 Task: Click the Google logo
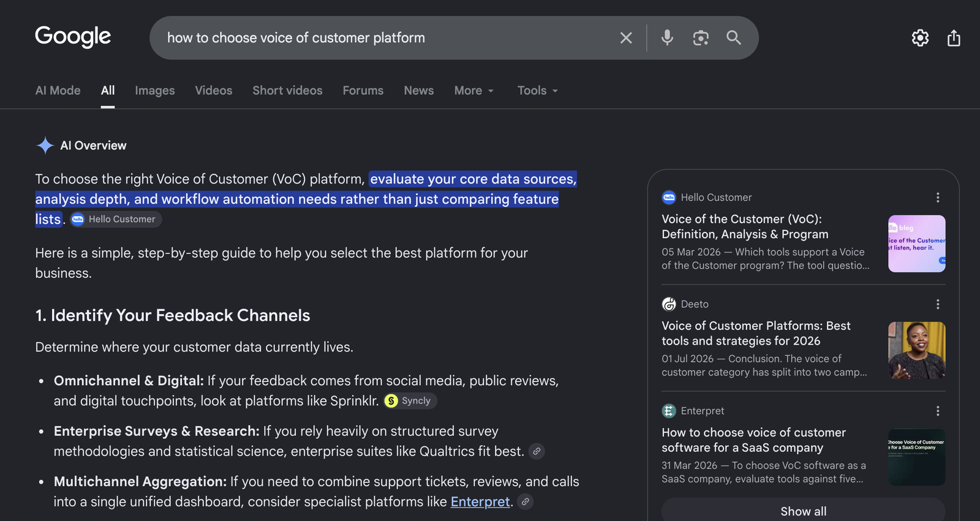pos(73,37)
